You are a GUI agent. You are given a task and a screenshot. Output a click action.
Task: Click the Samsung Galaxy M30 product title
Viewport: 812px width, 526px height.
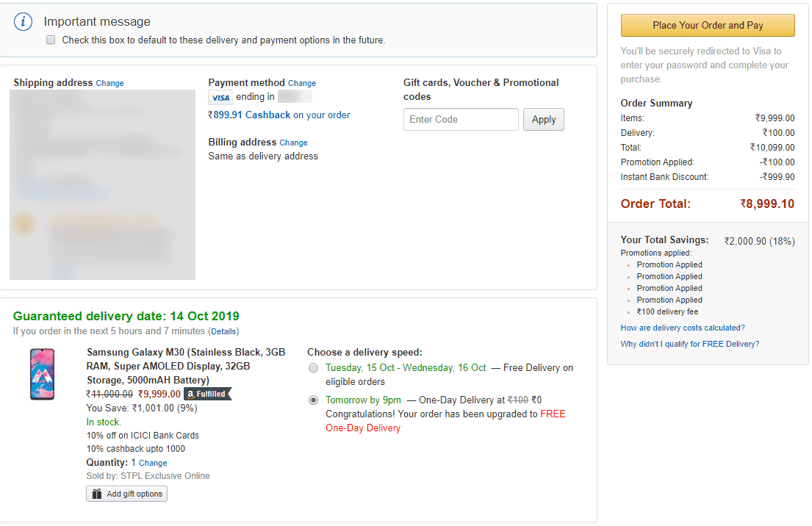tap(185, 366)
